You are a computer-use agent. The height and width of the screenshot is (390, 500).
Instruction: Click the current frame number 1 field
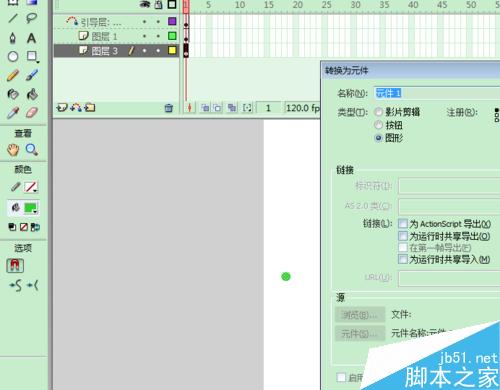point(268,108)
